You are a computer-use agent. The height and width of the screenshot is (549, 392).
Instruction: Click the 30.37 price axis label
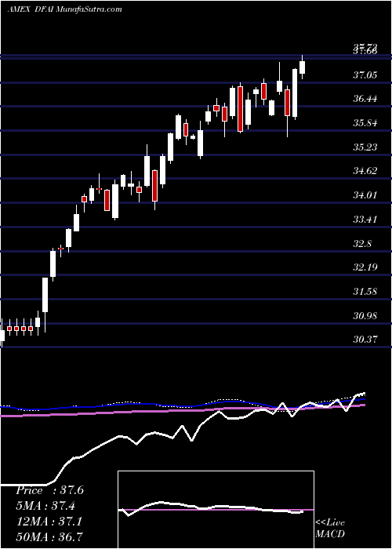(x=365, y=340)
